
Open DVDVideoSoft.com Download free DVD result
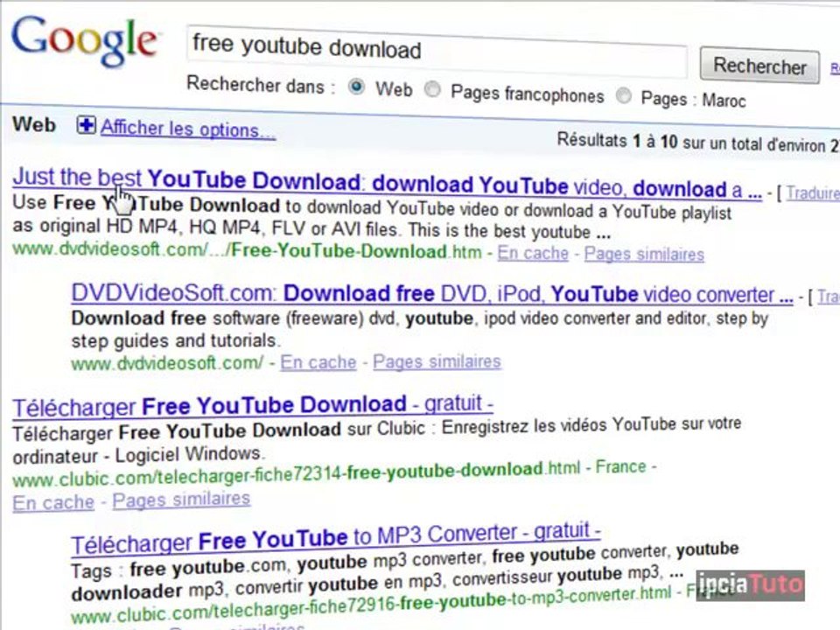431,294
